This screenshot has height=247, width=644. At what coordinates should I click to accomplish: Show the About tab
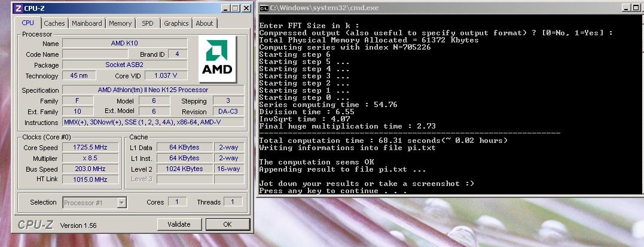[204, 23]
